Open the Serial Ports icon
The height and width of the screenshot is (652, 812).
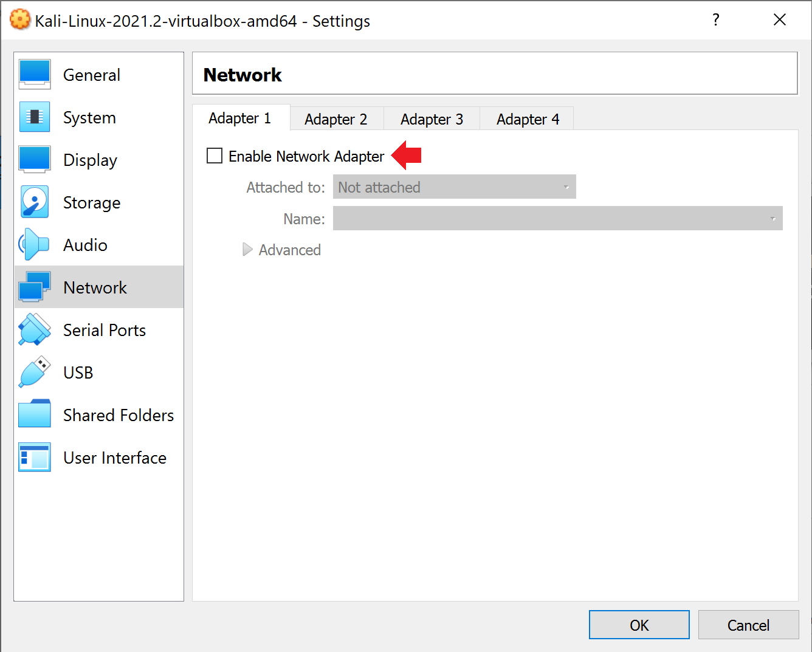(x=34, y=329)
